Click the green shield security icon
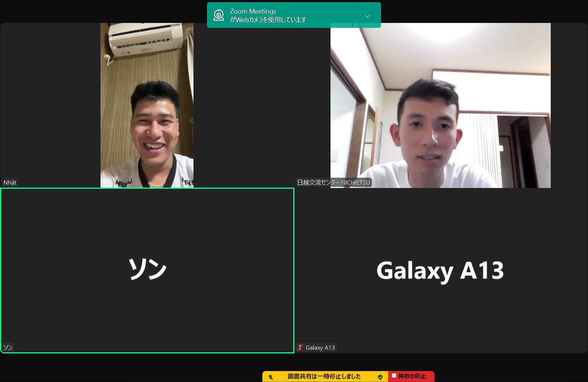The height and width of the screenshot is (382, 588). point(380,376)
